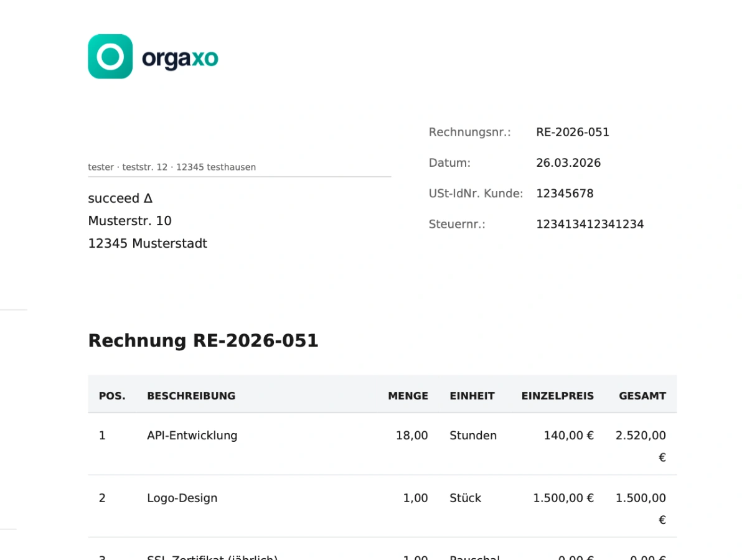Select unit price '1.500,00 €' for Logo-Design

click(x=563, y=498)
